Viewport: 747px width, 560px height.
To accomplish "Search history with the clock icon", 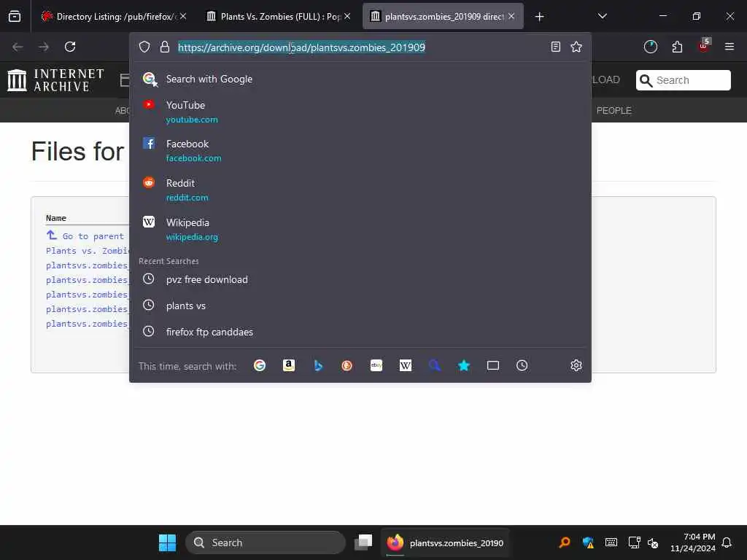I will pos(522,365).
